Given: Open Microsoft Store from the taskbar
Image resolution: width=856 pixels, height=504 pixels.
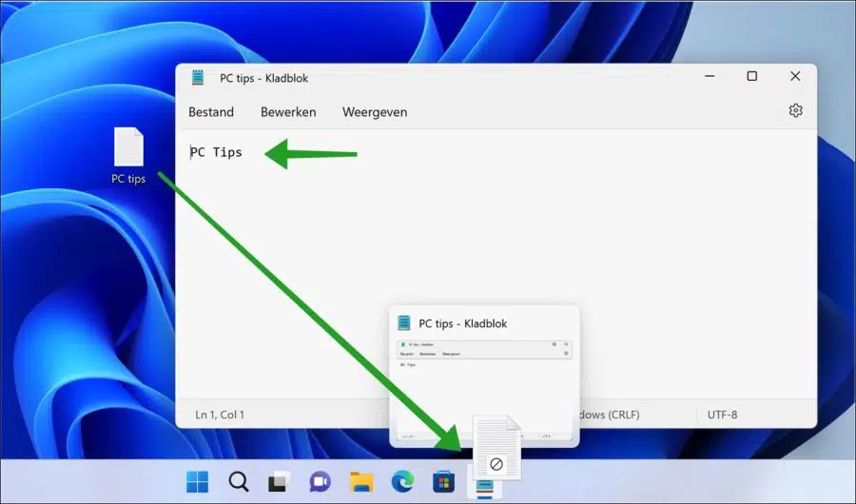Looking at the screenshot, I should (443, 481).
